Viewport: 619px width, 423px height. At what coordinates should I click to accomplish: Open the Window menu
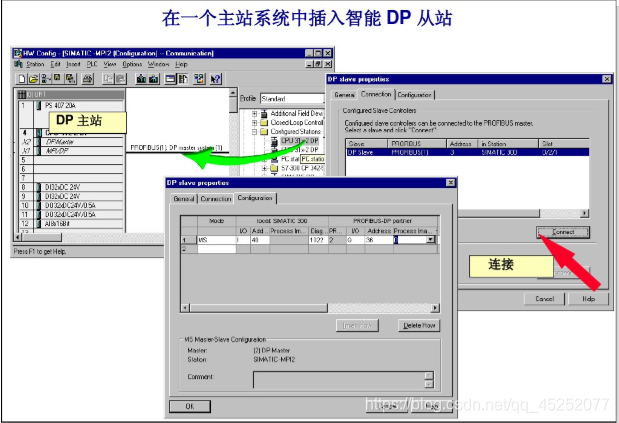(158, 64)
